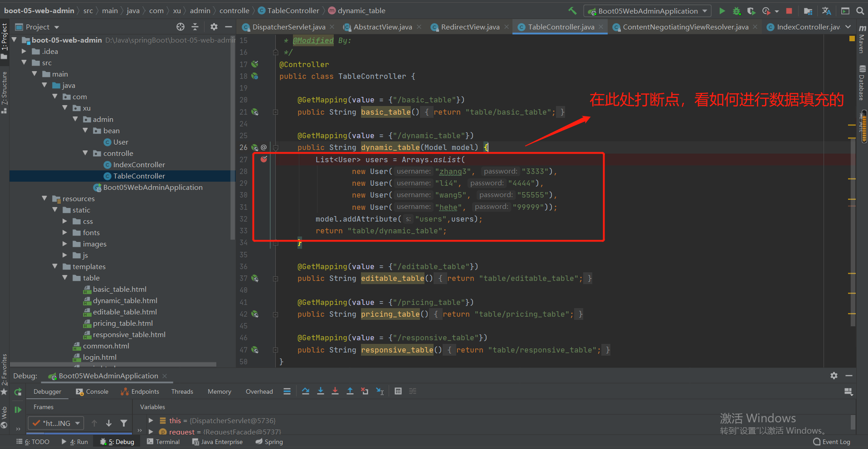Open the Maven side panel

tap(862, 40)
